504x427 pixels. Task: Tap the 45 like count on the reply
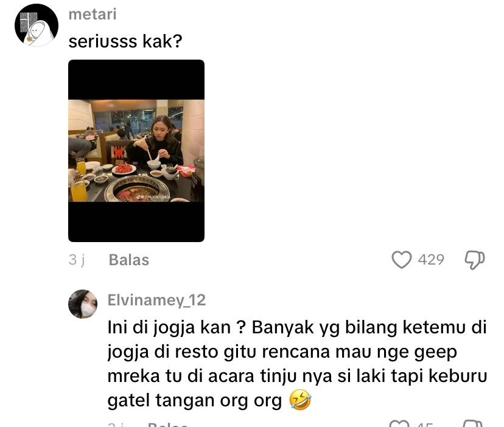(x=425, y=425)
